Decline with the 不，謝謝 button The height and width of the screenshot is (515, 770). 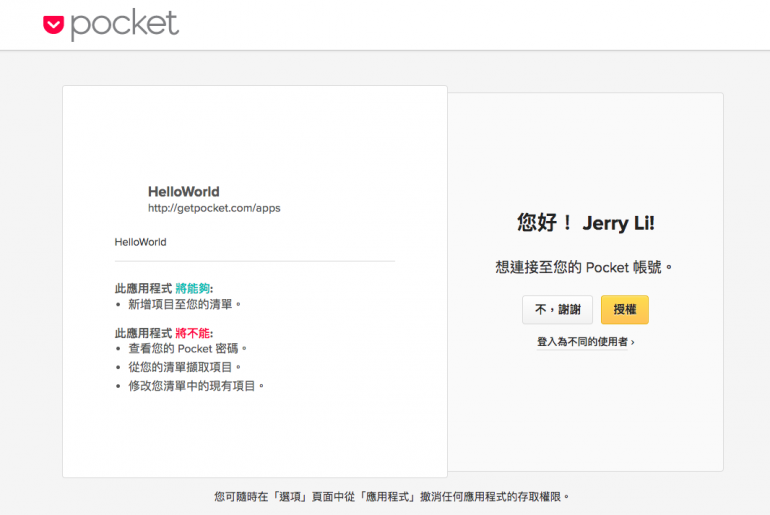[x=557, y=309]
